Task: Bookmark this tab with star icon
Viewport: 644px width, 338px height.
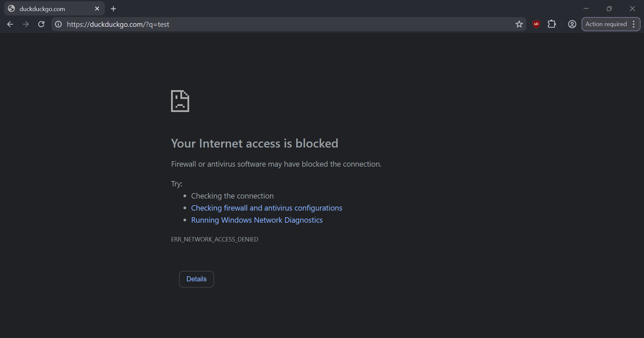Action: [519, 24]
